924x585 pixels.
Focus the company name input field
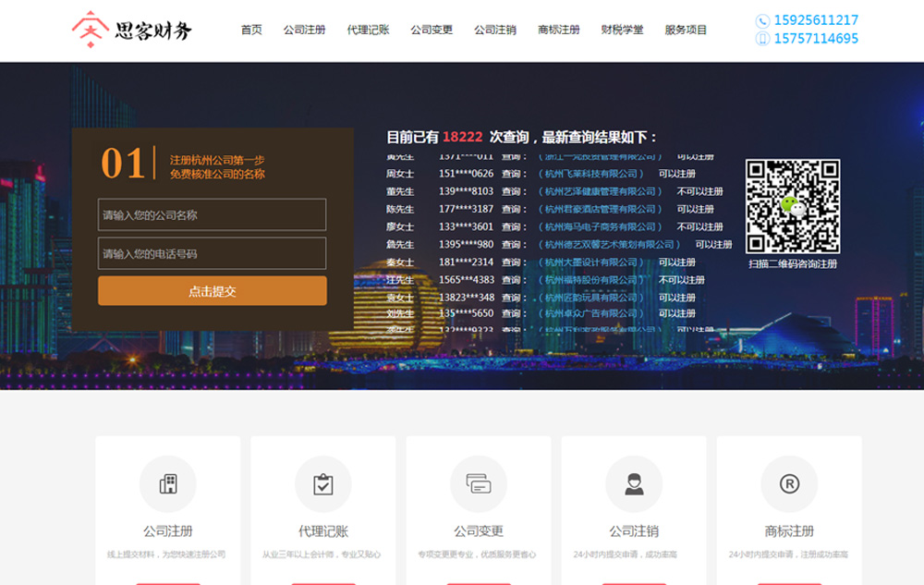tap(212, 215)
